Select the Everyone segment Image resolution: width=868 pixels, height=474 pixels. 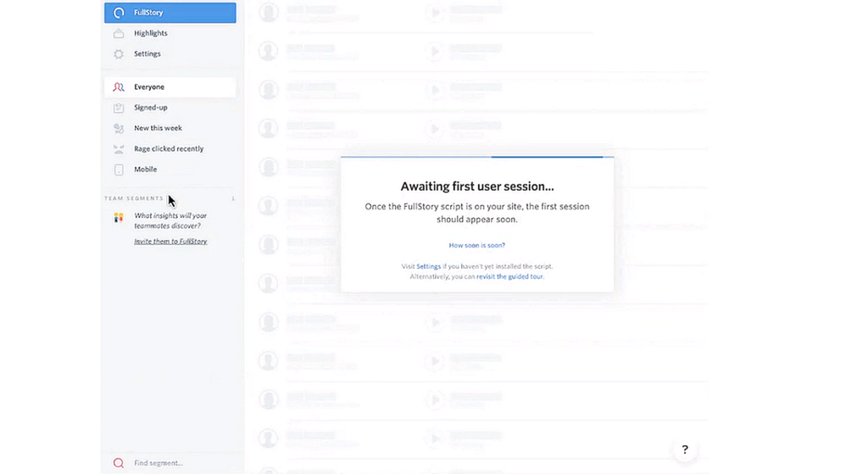[170, 87]
